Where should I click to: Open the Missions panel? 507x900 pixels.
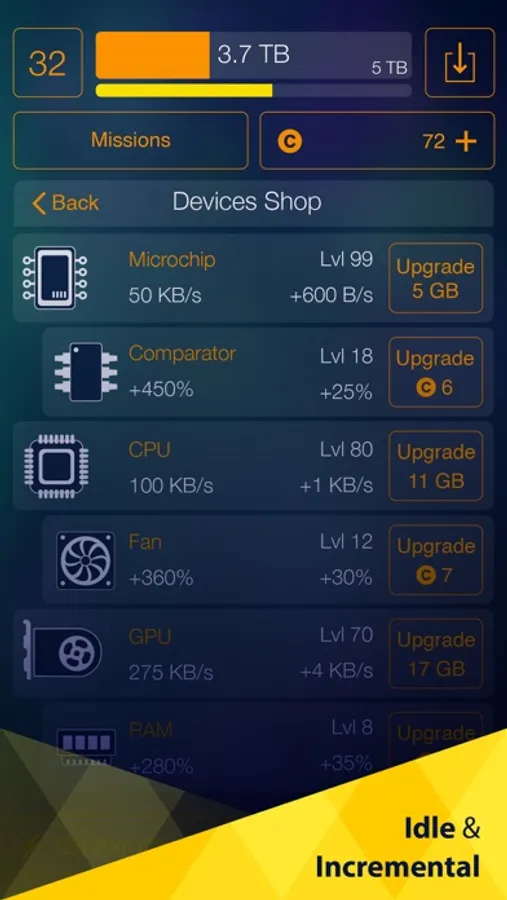131,140
